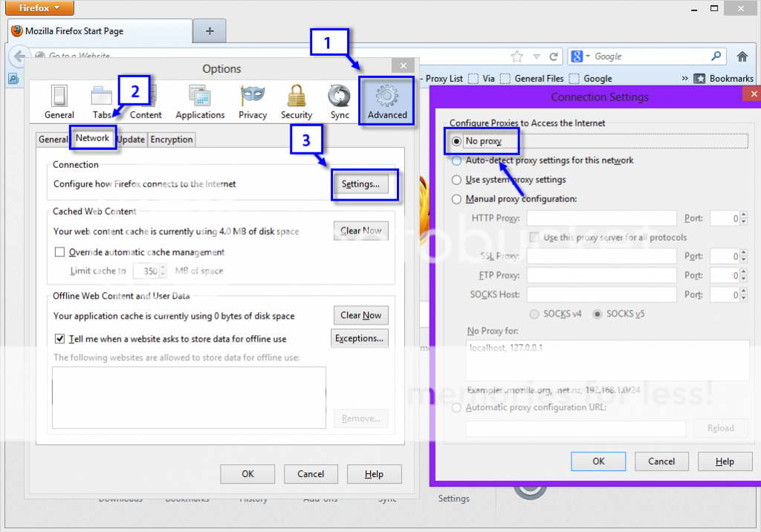
Task: Open the Security padlock pane
Action: click(x=296, y=102)
